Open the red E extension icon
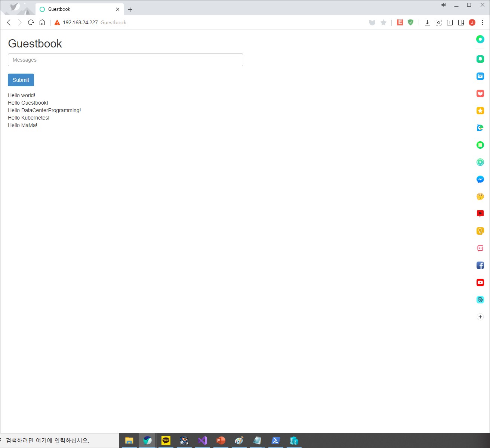Screen dimensions: 490x448 [400, 22]
